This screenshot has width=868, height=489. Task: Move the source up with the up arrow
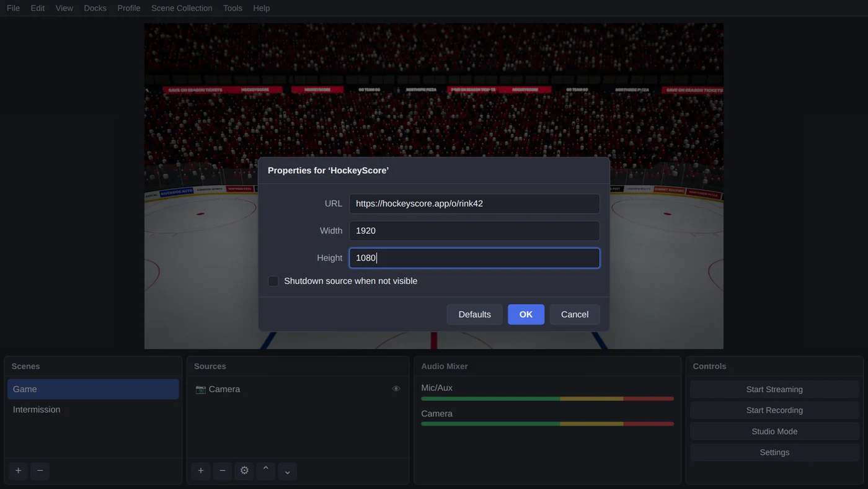(x=266, y=471)
